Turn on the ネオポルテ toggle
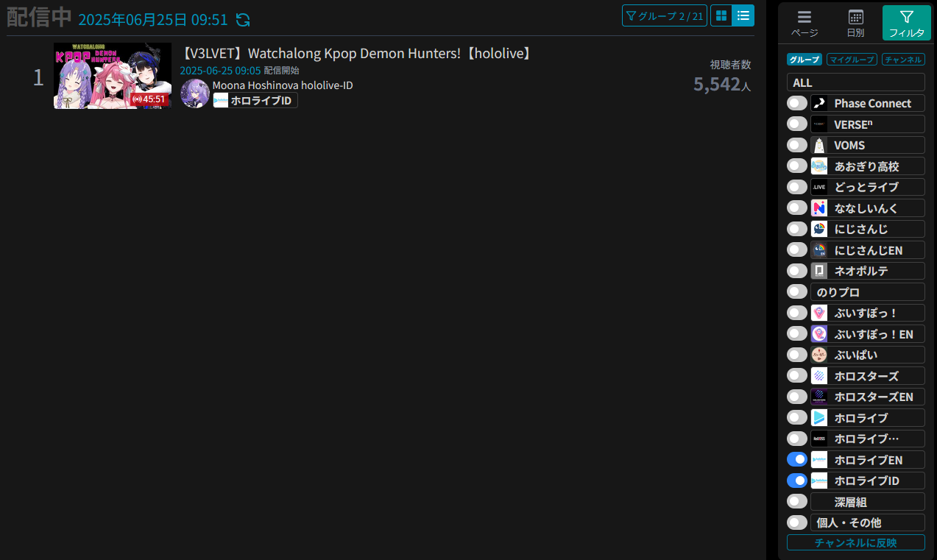 (x=797, y=271)
